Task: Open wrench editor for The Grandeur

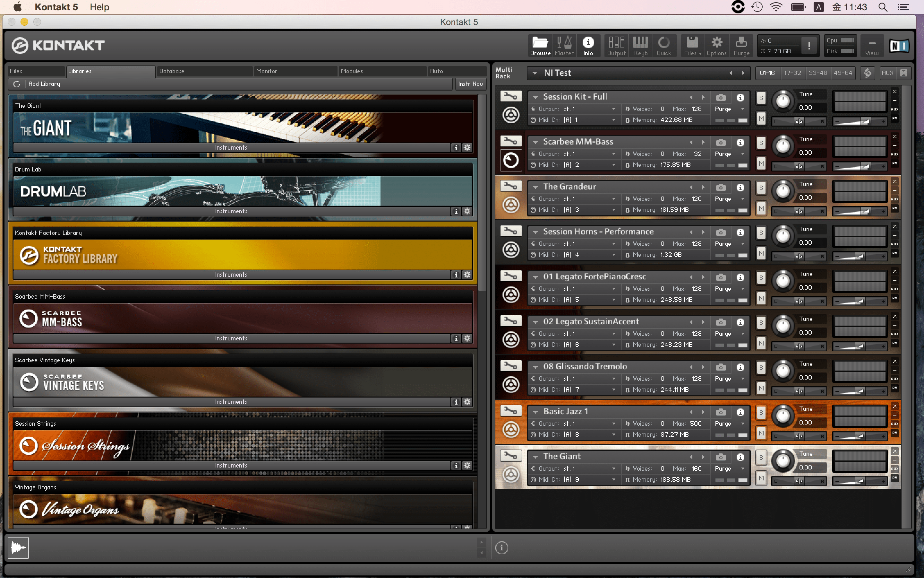Action: click(x=510, y=186)
